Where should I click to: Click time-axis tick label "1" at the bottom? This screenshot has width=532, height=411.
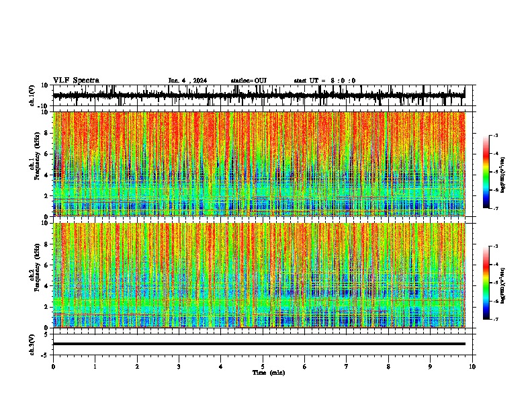(95, 367)
